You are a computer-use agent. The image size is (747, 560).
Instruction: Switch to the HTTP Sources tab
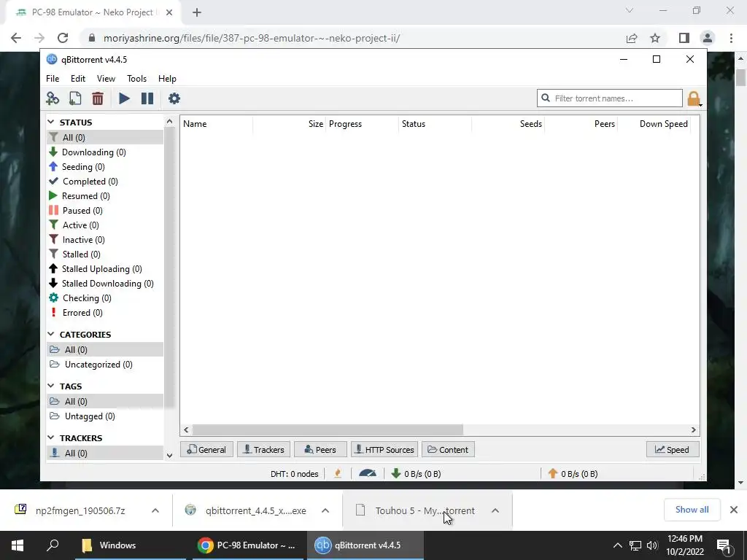384,449
